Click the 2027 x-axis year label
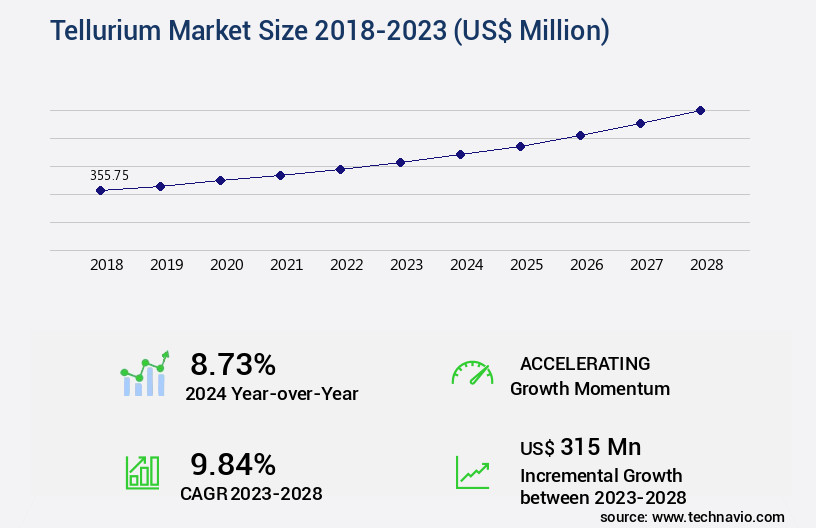 click(x=646, y=265)
